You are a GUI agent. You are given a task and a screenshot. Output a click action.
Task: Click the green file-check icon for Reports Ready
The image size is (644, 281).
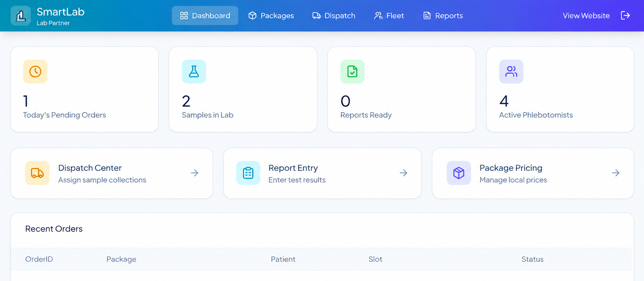[352, 72]
